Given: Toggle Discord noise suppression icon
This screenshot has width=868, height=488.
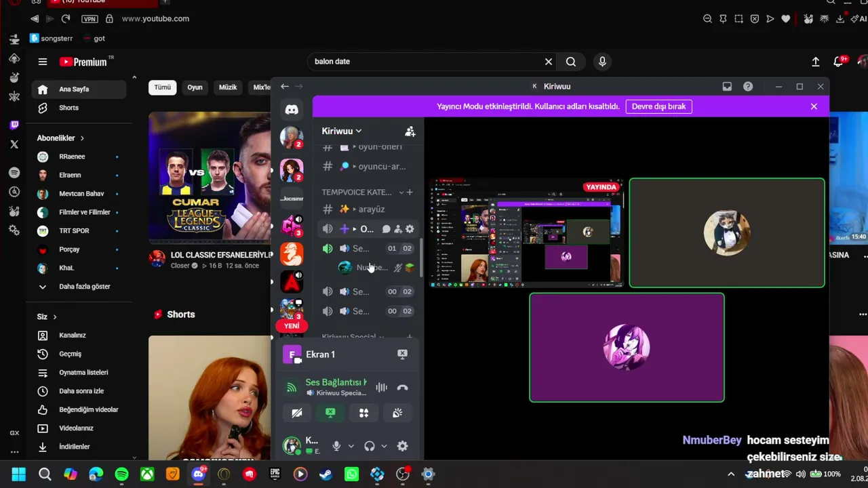Looking at the screenshot, I should tap(382, 388).
